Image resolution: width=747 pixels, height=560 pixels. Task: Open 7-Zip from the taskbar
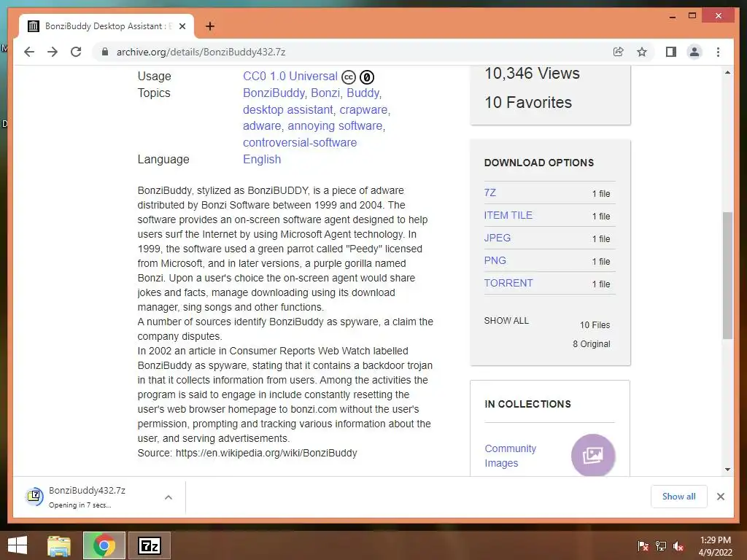click(x=149, y=545)
